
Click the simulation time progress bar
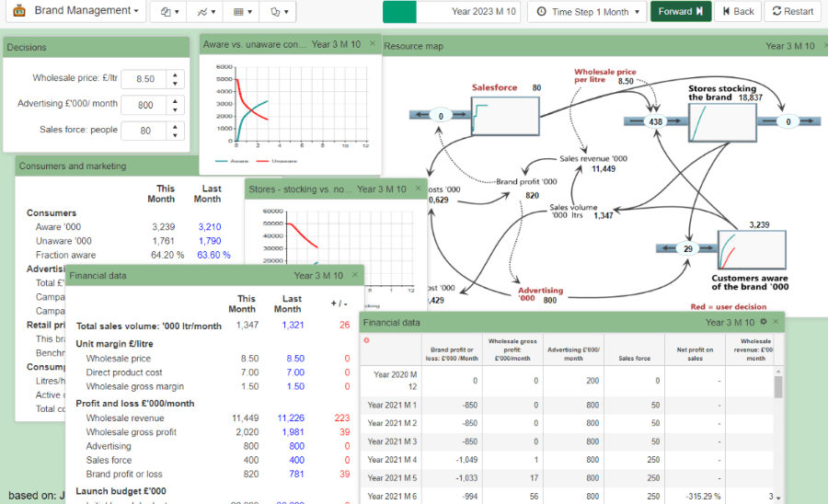451,12
